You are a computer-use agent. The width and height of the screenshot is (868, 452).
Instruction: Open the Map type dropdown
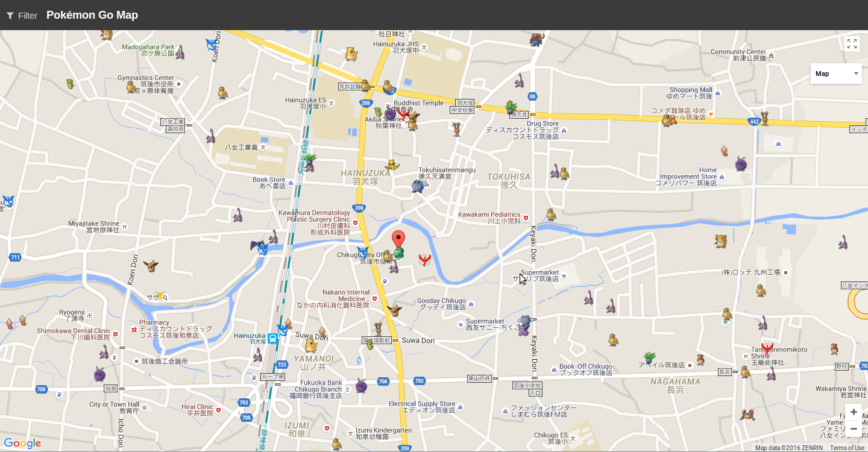pos(836,74)
